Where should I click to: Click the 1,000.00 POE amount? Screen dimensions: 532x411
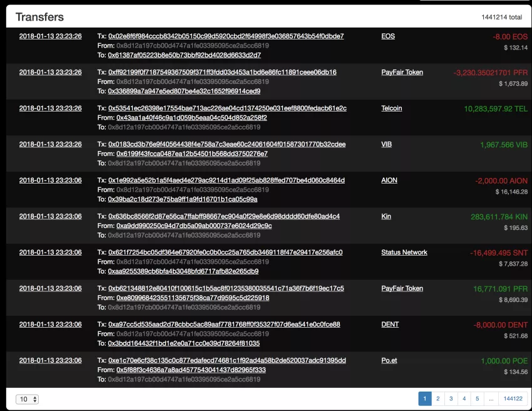coord(504,361)
